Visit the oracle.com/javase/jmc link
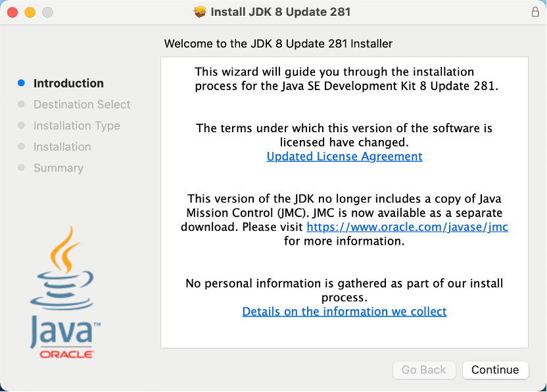Viewport: 547px width, 392px height. coord(407,227)
